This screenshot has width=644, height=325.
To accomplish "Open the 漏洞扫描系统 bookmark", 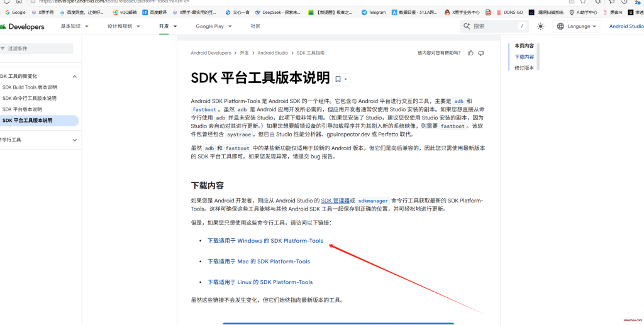I will coord(546,13).
